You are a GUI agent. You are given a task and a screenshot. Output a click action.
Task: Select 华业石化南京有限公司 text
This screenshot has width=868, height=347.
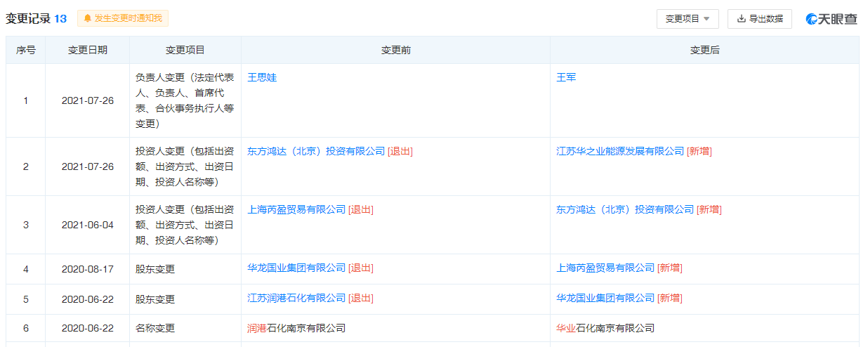pos(605,328)
